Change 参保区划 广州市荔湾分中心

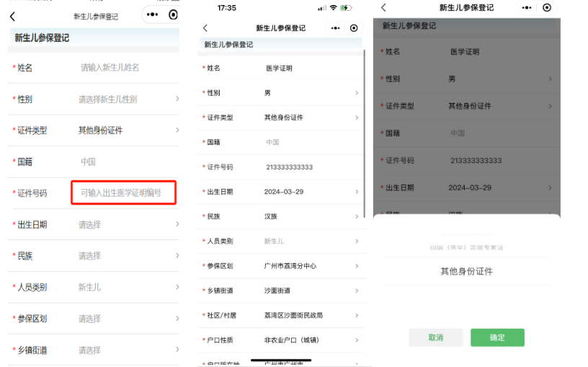(282, 266)
